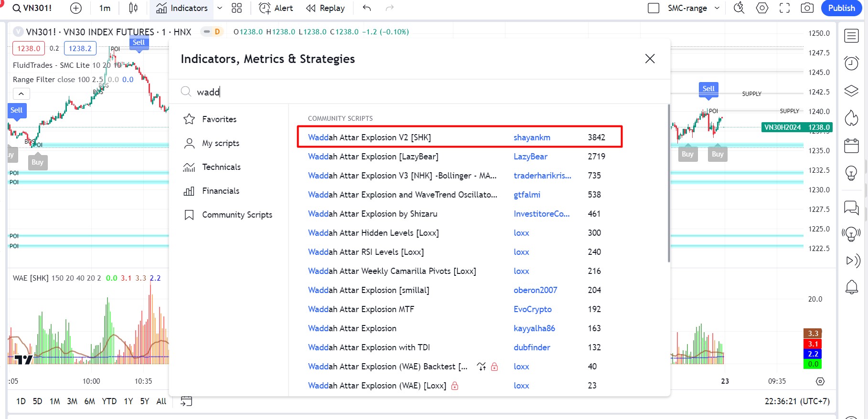Toggle the session indicator pill beside D
Viewport: 868px width, 419px height.
pos(207,32)
